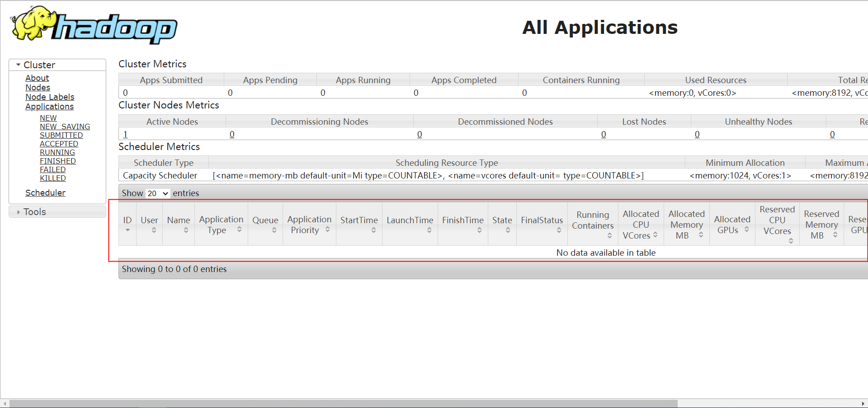The height and width of the screenshot is (408, 868).
Task: Click the 'All Applications' heading
Action: 600,28
